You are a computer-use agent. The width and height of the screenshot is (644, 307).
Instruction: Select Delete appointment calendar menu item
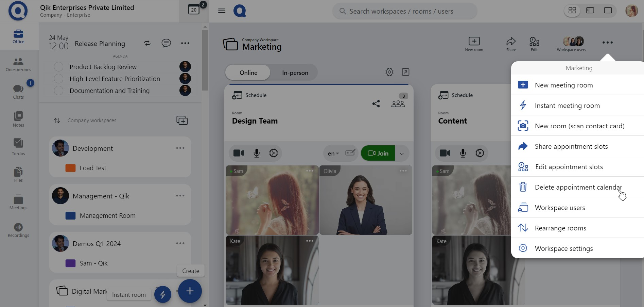click(x=578, y=187)
